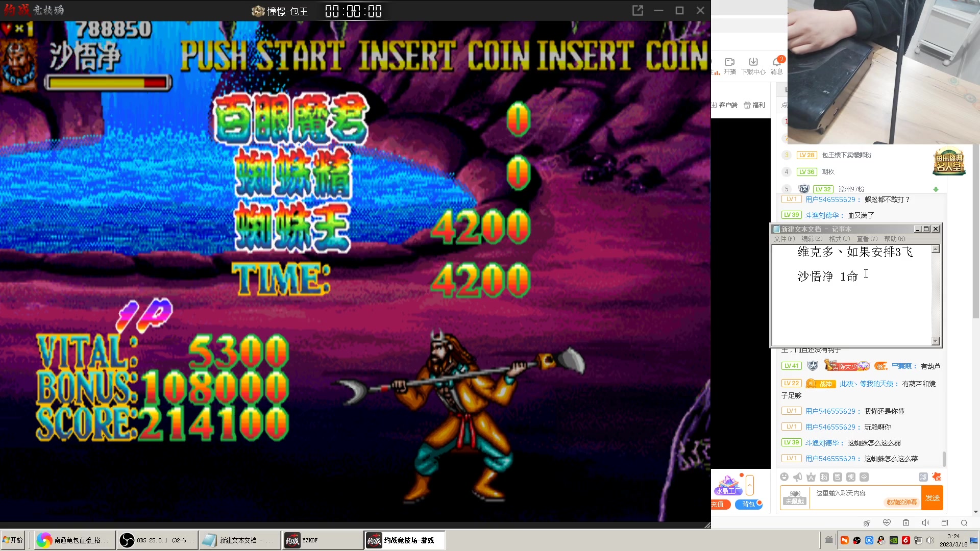Screen dimensions: 980x551
Task: Click username 斗渔刘德华 in 血又满了 message
Action: point(822,215)
